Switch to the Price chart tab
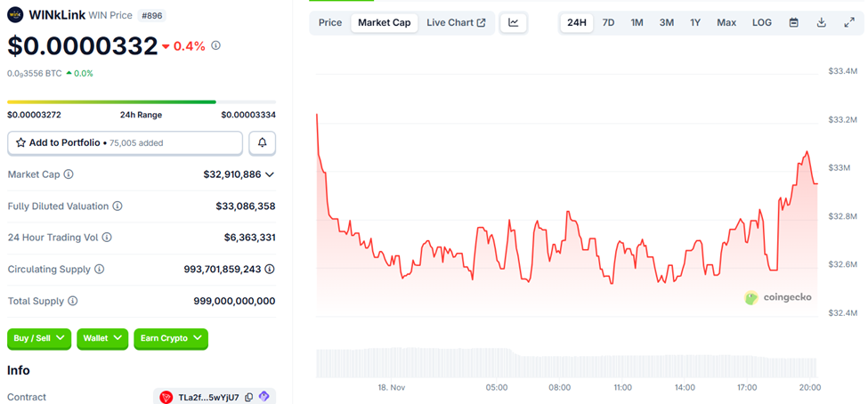This screenshot has width=868, height=404. pos(330,22)
